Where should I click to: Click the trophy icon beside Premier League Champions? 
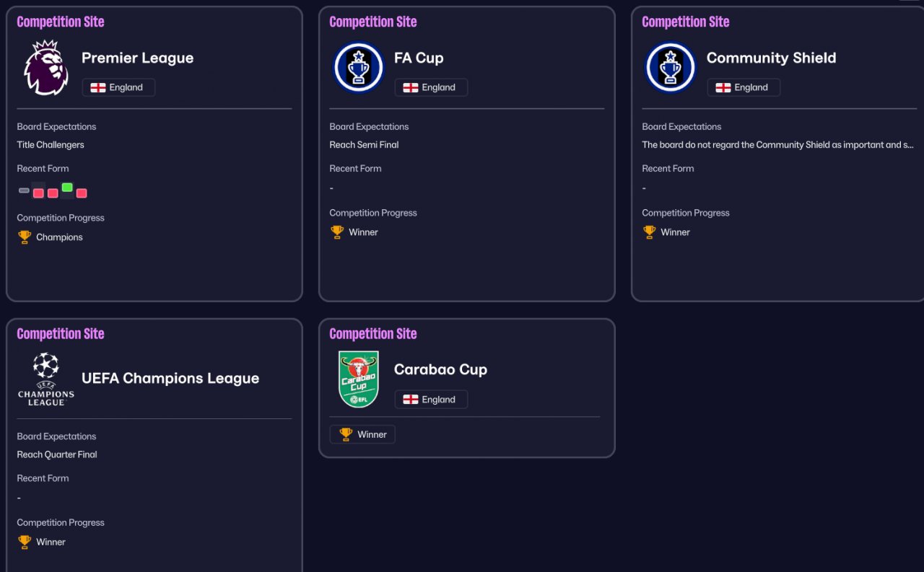click(x=25, y=237)
